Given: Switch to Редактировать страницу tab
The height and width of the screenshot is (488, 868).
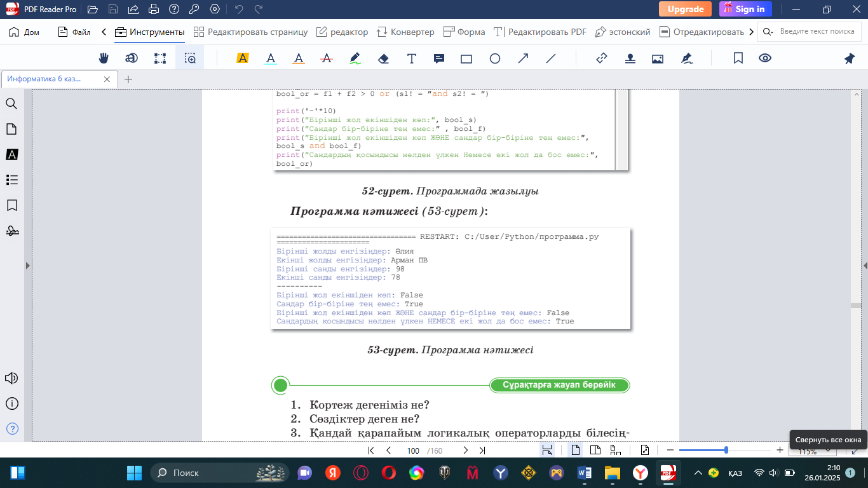Looking at the screenshot, I should [x=250, y=32].
